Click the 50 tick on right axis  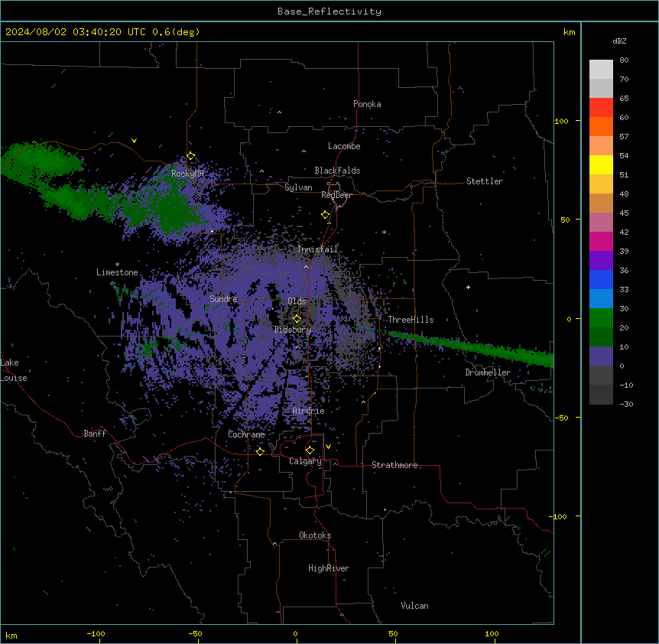(x=565, y=220)
